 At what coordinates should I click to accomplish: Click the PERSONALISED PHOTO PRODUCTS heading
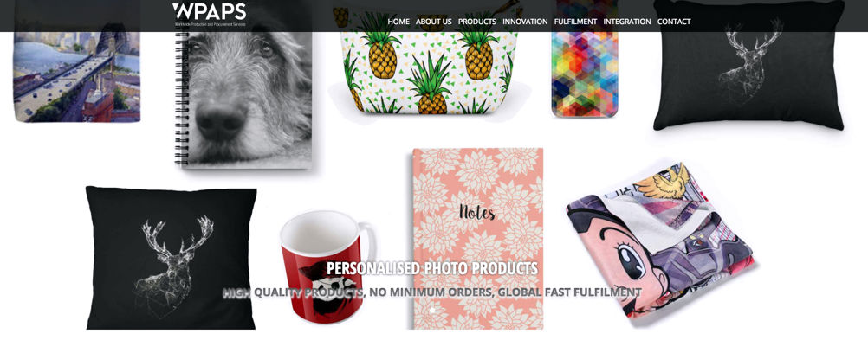point(431,268)
